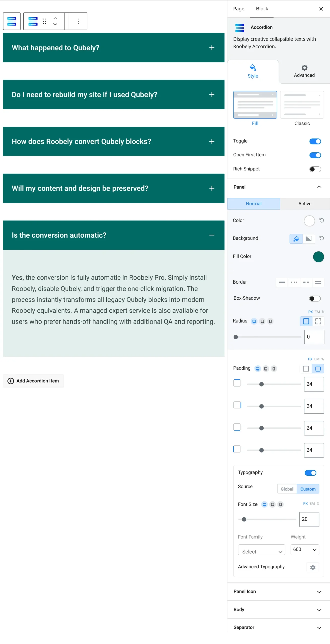Switch to the Page tab
The height and width of the screenshot is (644, 330).
point(239,9)
